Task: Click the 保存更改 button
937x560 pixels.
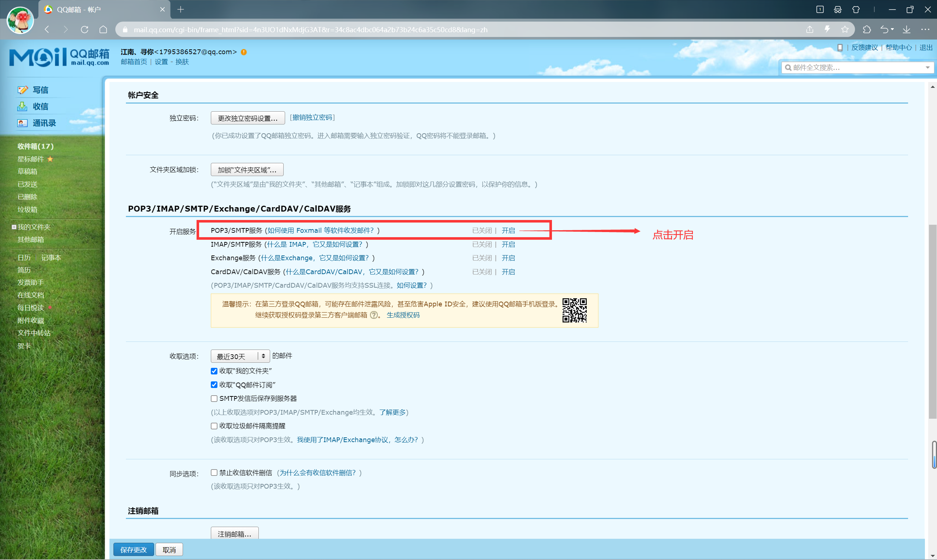Action: click(x=133, y=550)
